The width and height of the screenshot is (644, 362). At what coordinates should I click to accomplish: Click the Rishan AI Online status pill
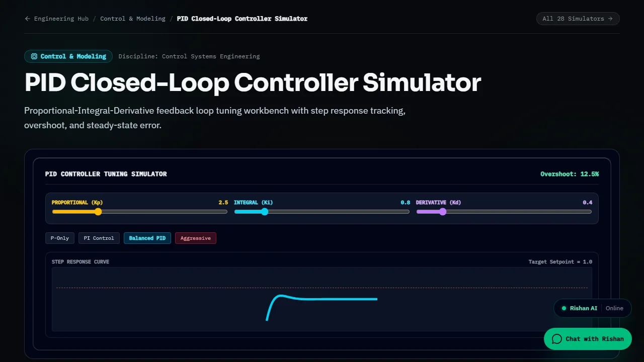click(593, 308)
